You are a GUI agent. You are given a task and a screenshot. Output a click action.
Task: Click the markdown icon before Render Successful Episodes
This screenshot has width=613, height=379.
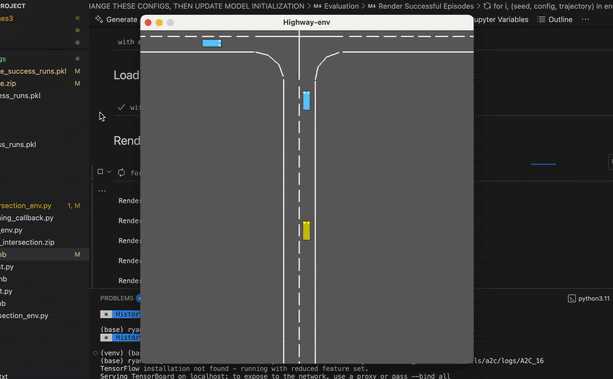tap(372, 6)
